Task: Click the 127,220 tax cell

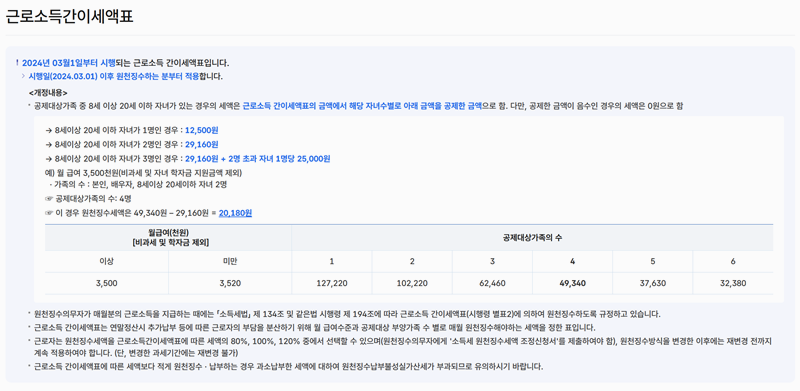Action: click(332, 283)
